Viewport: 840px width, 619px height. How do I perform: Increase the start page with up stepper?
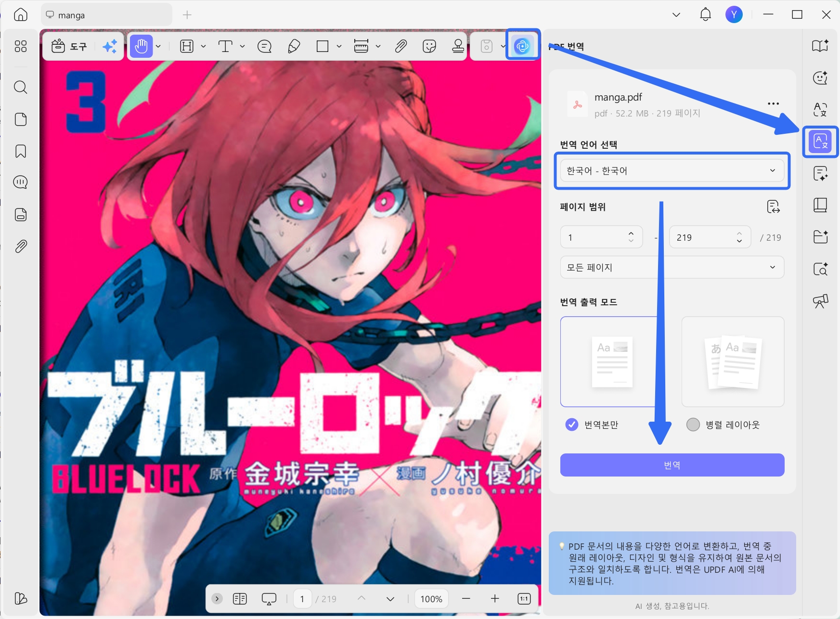tap(631, 233)
